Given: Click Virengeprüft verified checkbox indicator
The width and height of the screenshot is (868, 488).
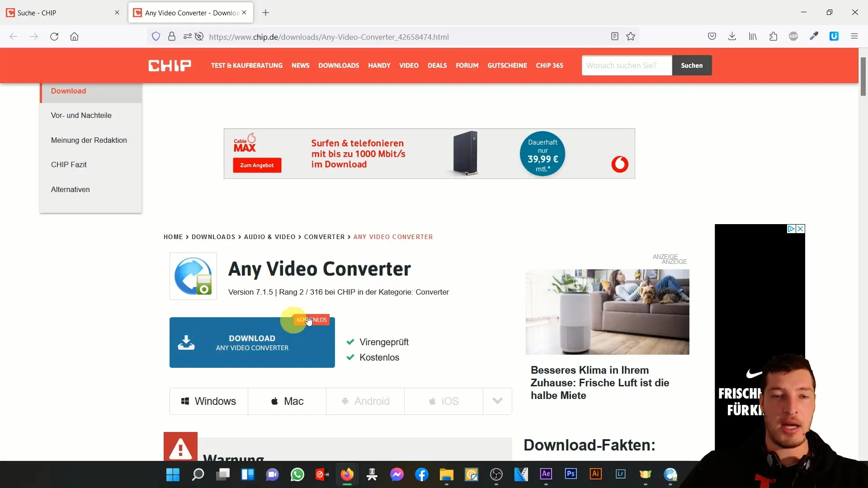Looking at the screenshot, I should tap(351, 342).
